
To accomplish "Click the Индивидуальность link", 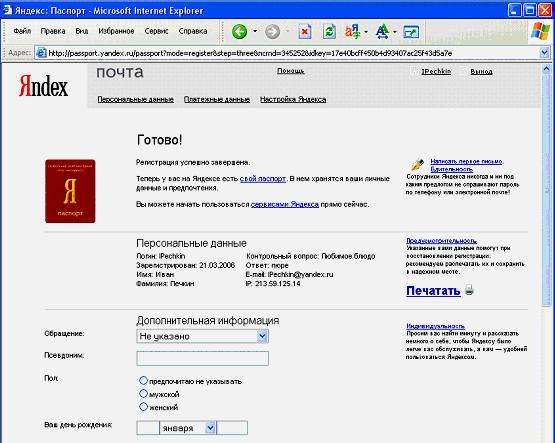I will pos(435,326).
